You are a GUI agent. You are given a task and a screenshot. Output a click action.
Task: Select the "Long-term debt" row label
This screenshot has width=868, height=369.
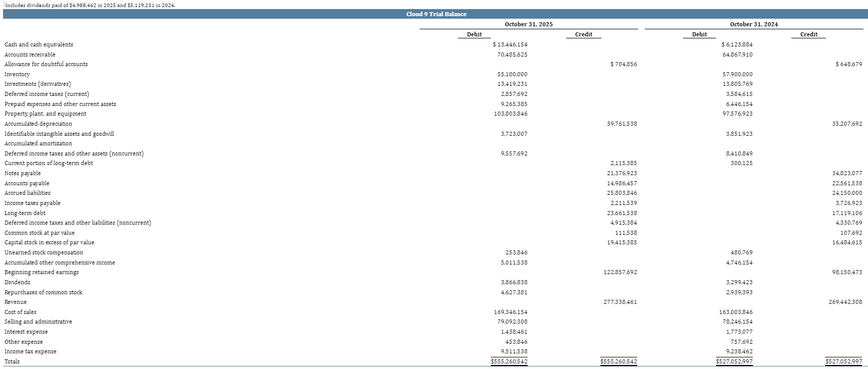tap(25, 213)
